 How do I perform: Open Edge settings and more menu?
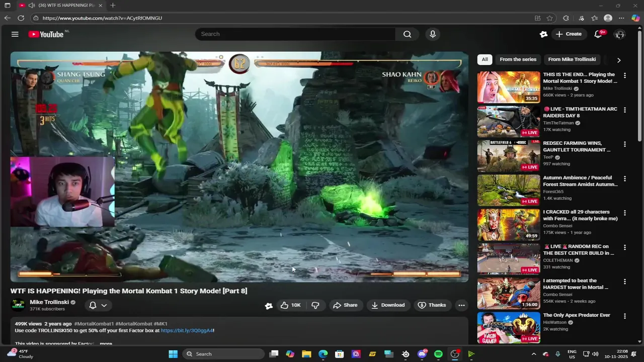621,18
